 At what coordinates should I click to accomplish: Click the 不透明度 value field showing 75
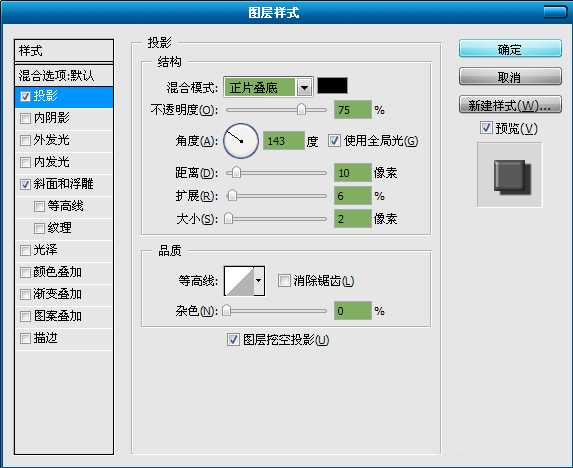(353, 110)
